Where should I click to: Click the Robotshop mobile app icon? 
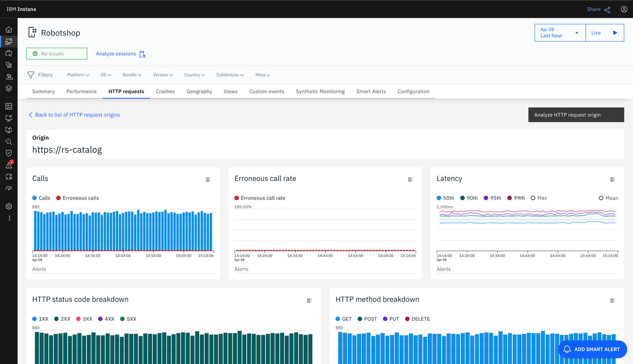[32, 33]
